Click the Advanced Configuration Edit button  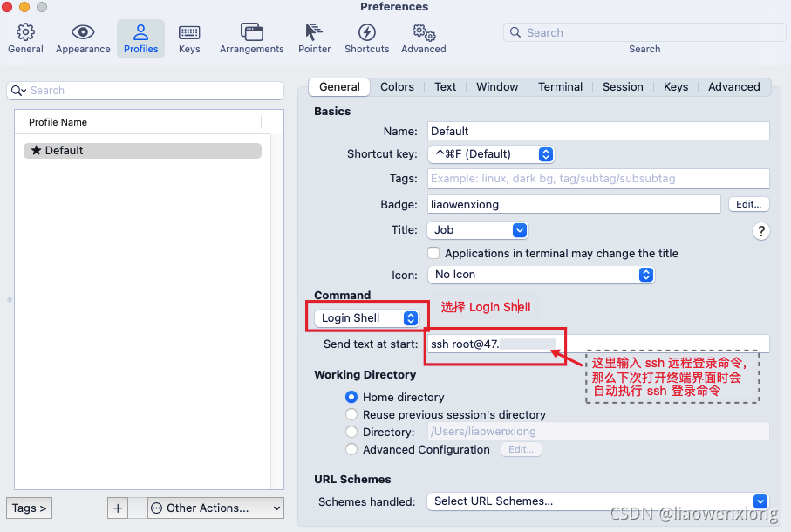[522, 449]
